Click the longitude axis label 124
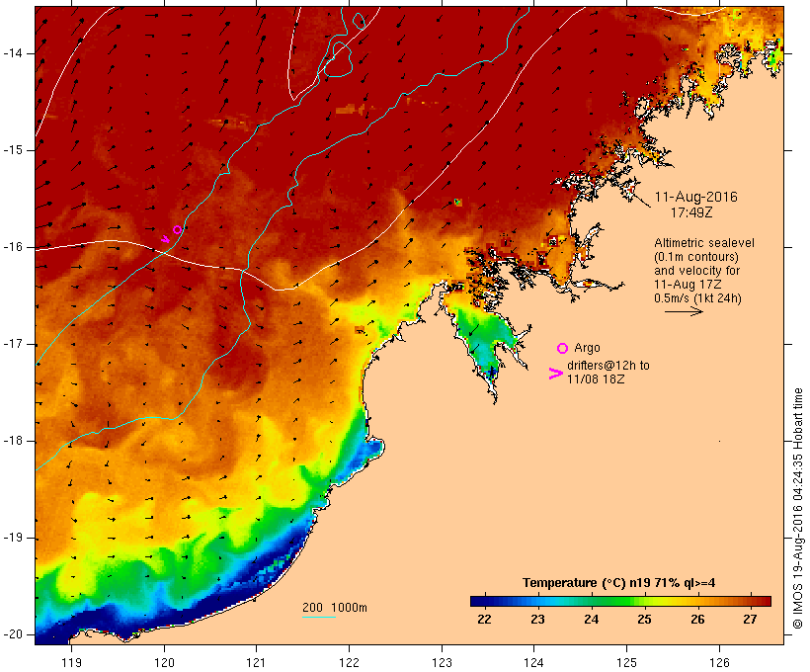 [533, 663]
